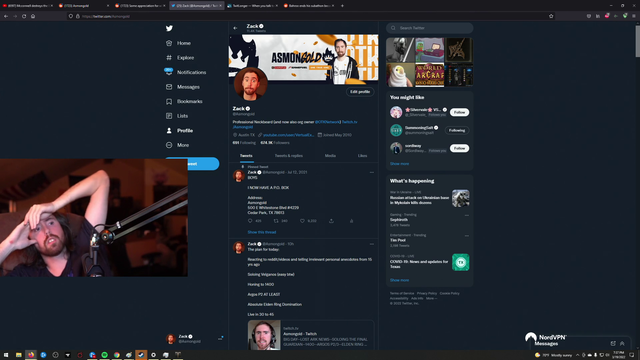Click the Twitter bird logo
This screenshot has width=640, height=360.
click(x=169, y=28)
